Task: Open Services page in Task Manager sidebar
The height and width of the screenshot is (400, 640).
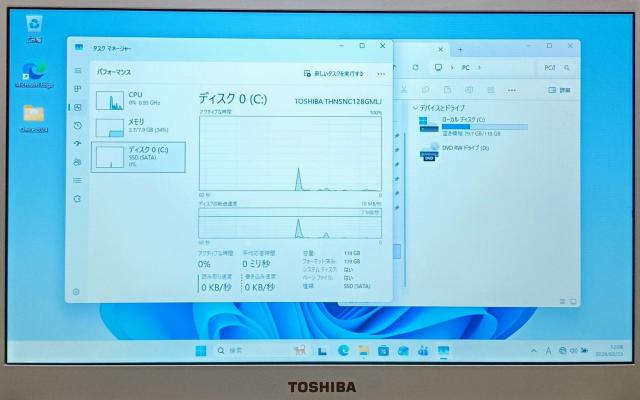Action: coord(78,199)
